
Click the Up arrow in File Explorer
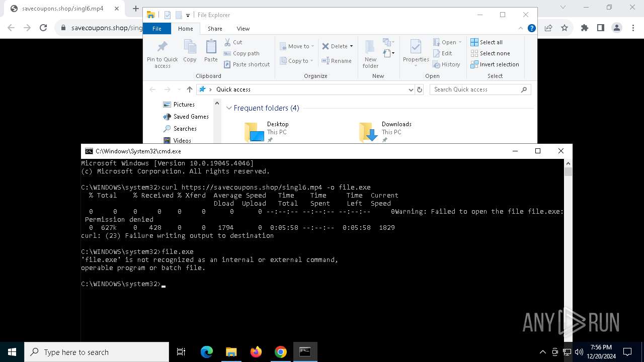(x=189, y=89)
